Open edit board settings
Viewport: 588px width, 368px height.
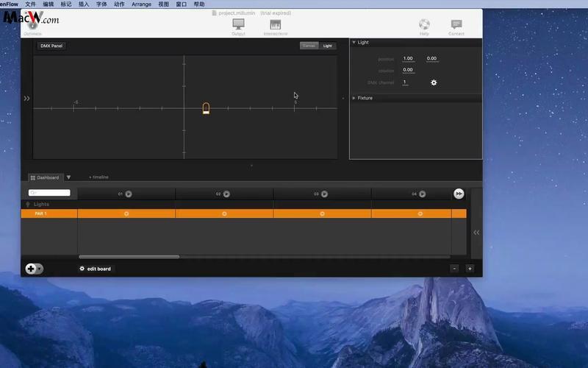tap(96, 269)
